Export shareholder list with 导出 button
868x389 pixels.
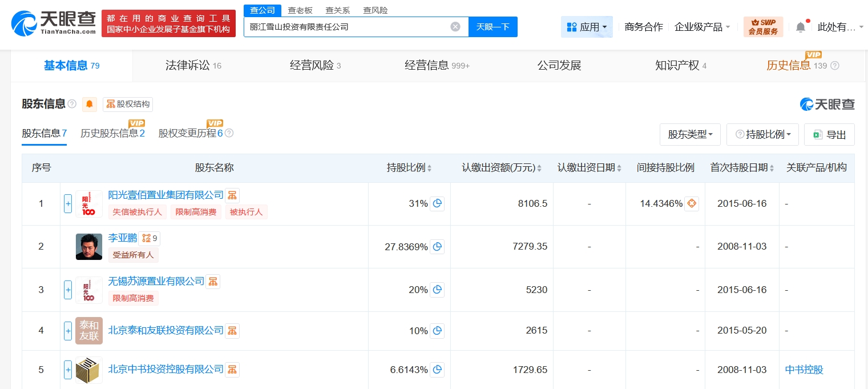[x=829, y=134]
